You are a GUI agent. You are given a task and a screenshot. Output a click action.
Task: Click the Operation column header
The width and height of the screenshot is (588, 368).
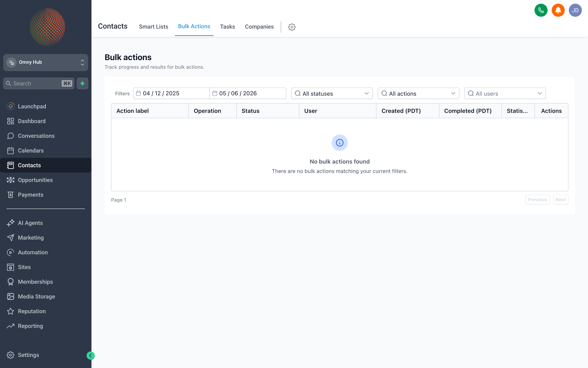(212, 111)
